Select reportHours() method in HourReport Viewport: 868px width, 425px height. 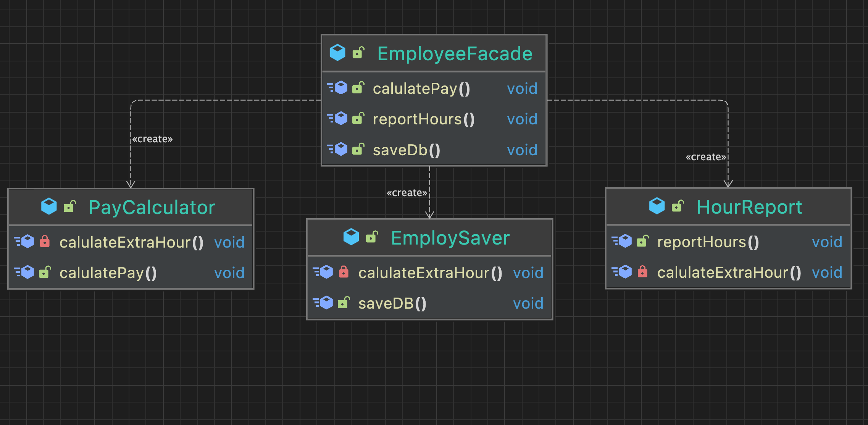click(x=707, y=242)
